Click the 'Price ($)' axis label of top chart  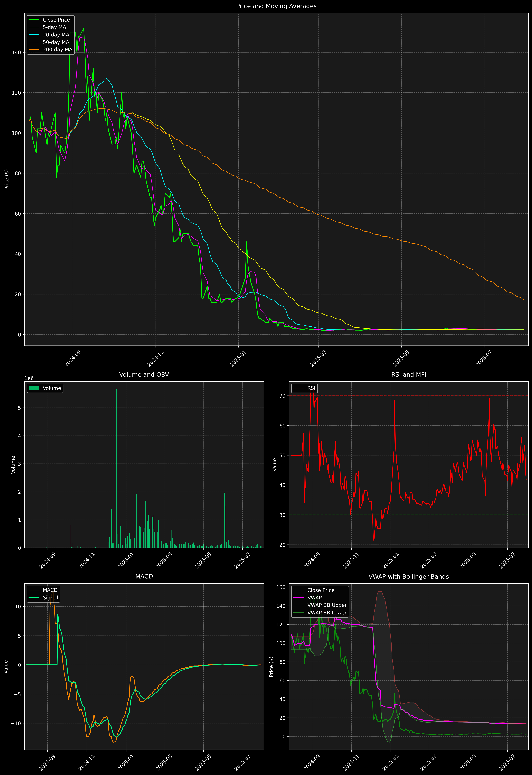click(x=7, y=179)
